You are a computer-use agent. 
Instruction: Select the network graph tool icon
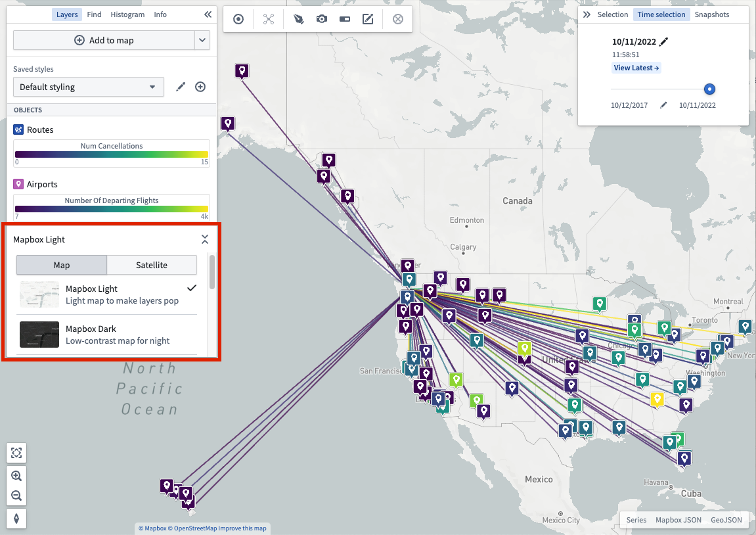click(269, 19)
